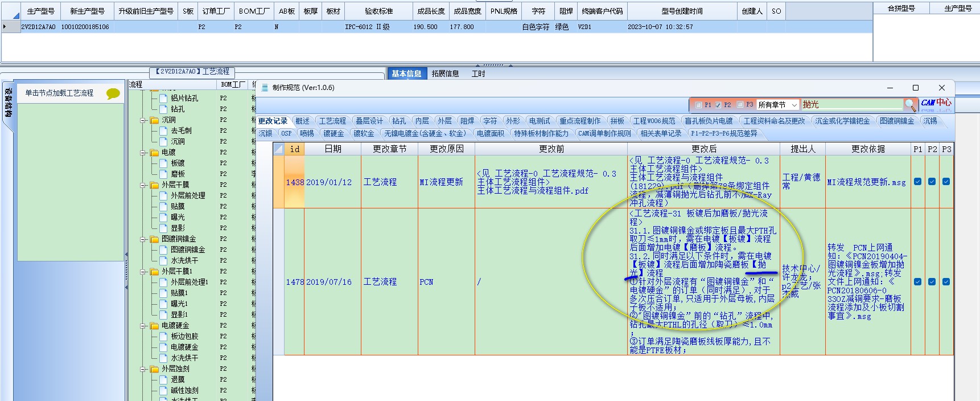Open the 更改记录 chapter tab
The image size is (980, 401).
pos(273,121)
